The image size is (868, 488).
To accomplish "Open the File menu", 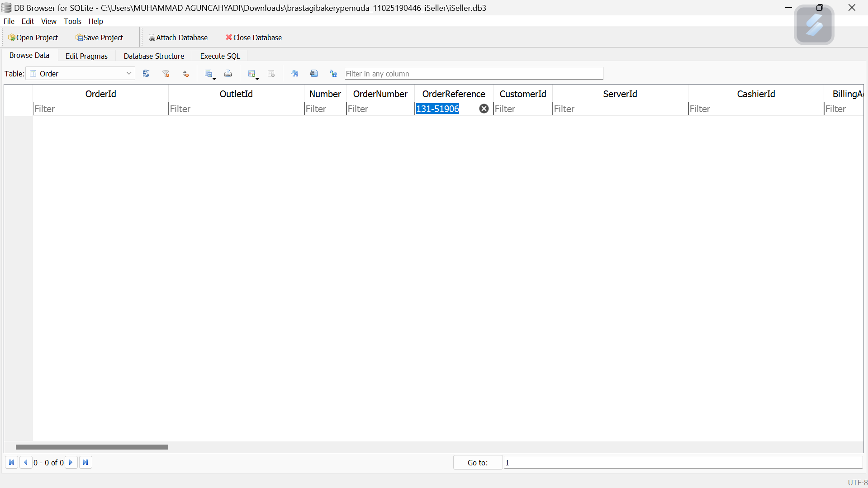I will pyautogui.click(x=9, y=21).
